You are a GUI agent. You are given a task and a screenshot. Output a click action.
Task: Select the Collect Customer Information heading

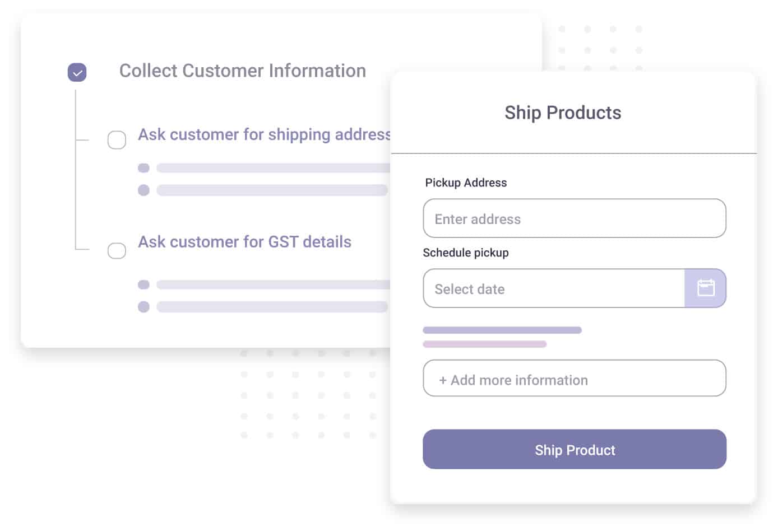pos(242,71)
